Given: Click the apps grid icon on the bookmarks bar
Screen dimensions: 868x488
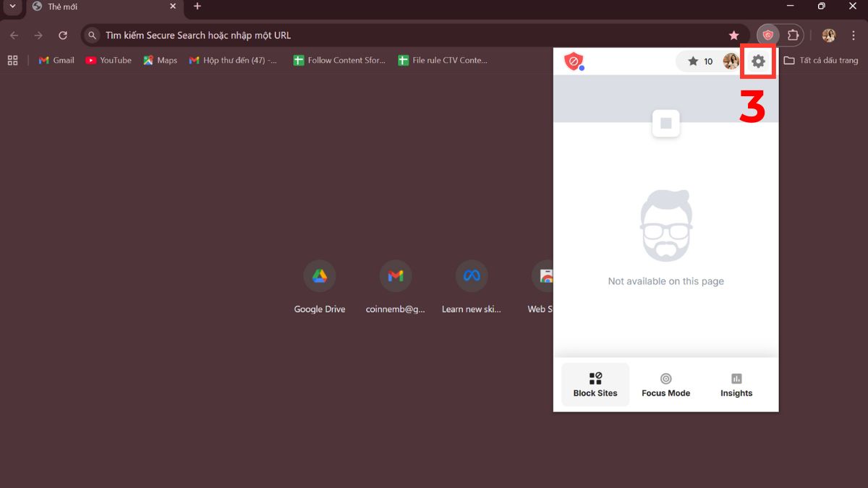Looking at the screenshot, I should [12, 60].
